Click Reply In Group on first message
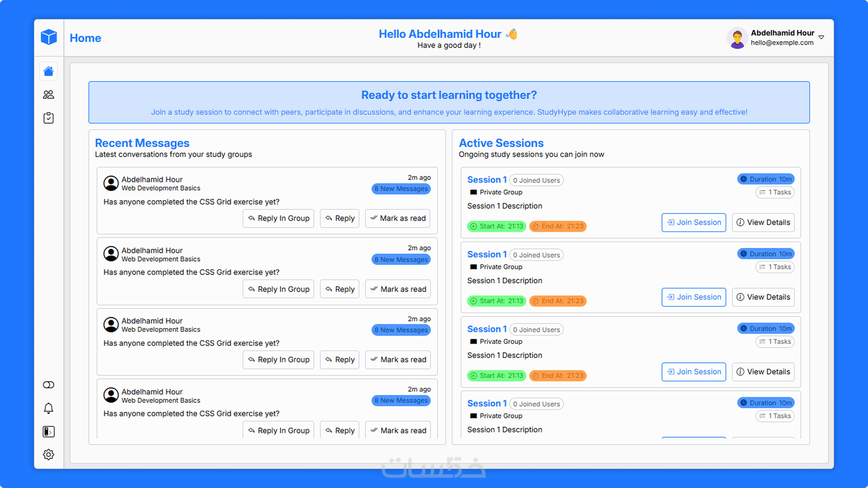Image resolution: width=868 pixels, height=488 pixels. pos(278,218)
